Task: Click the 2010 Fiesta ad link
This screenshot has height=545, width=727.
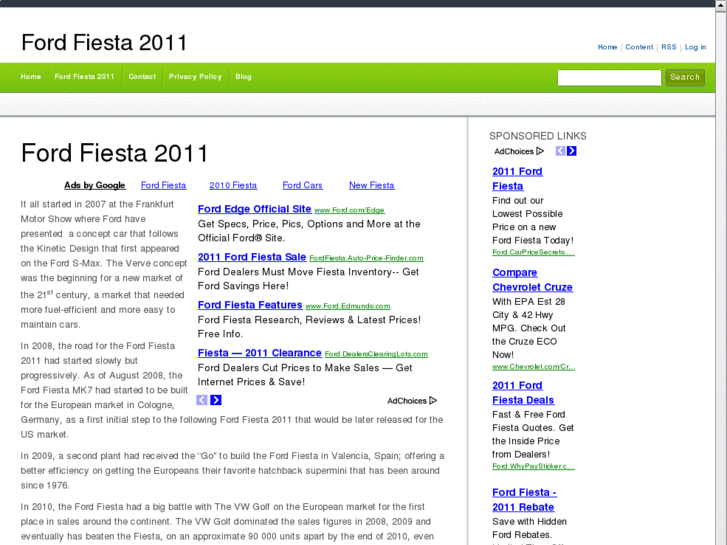Action: [x=233, y=185]
